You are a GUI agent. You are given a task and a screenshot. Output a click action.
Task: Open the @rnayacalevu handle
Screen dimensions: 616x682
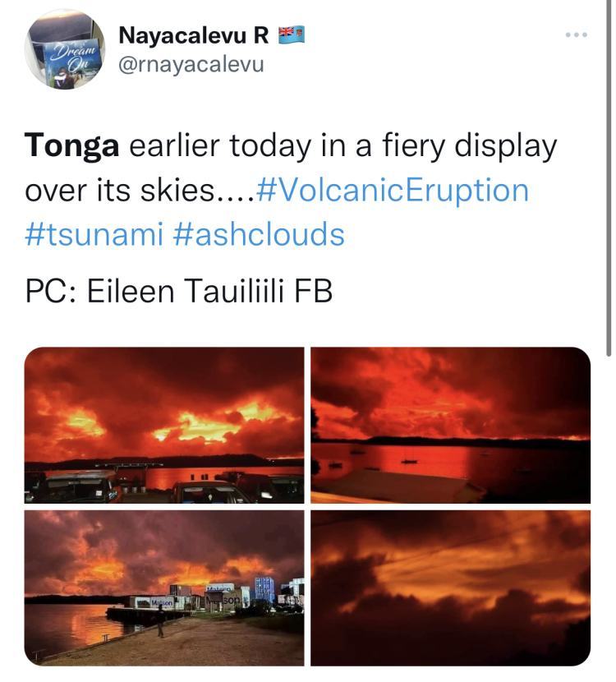click(191, 65)
